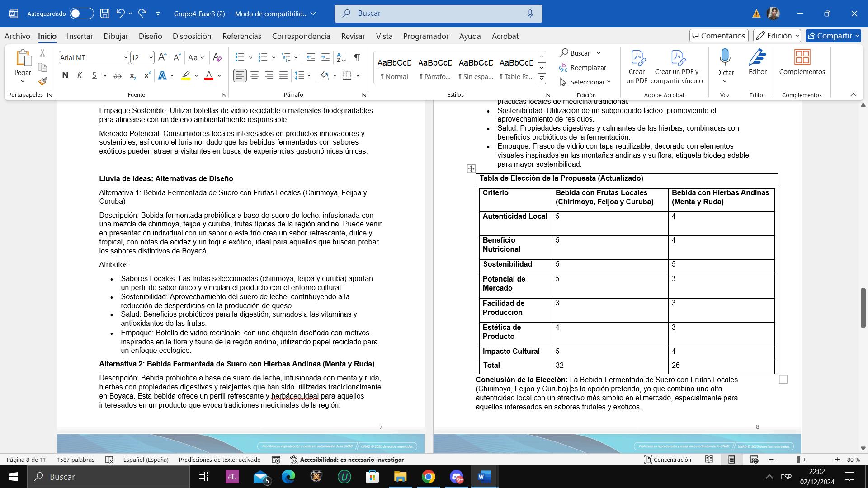
Task: Open Google Chrome from taskbar
Action: (x=429, y=477)
